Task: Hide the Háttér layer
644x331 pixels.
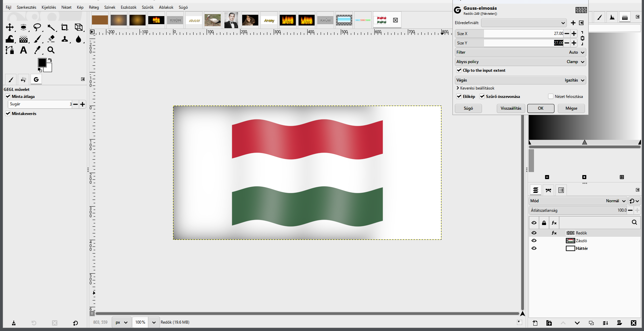Action: coord(534,249)
